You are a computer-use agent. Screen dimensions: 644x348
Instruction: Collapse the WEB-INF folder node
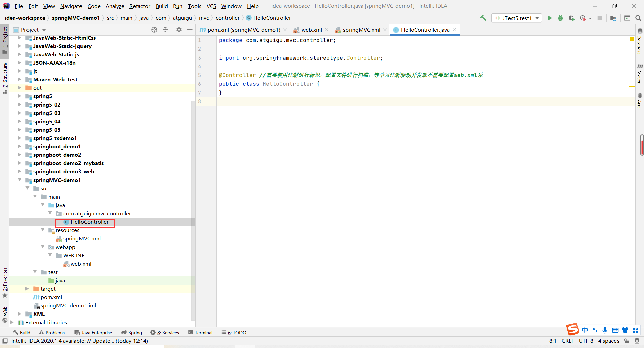pyautogui.click(x=50, y=255)
